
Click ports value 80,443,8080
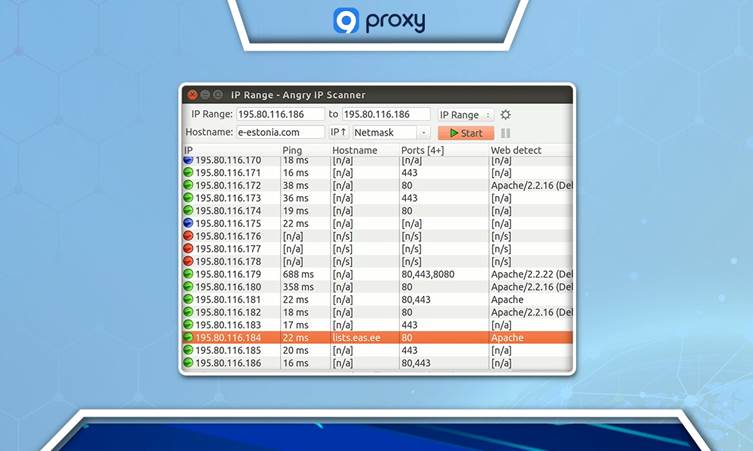tap(428, 274)
